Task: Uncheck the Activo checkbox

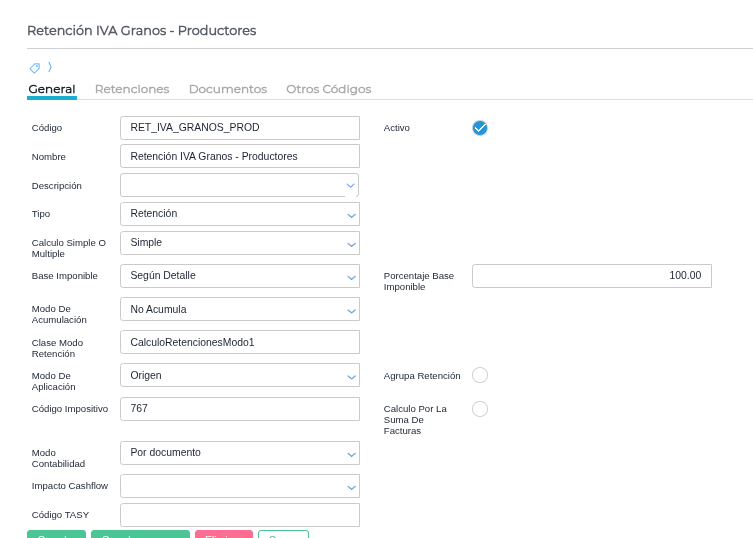Action: click(480, 128)
